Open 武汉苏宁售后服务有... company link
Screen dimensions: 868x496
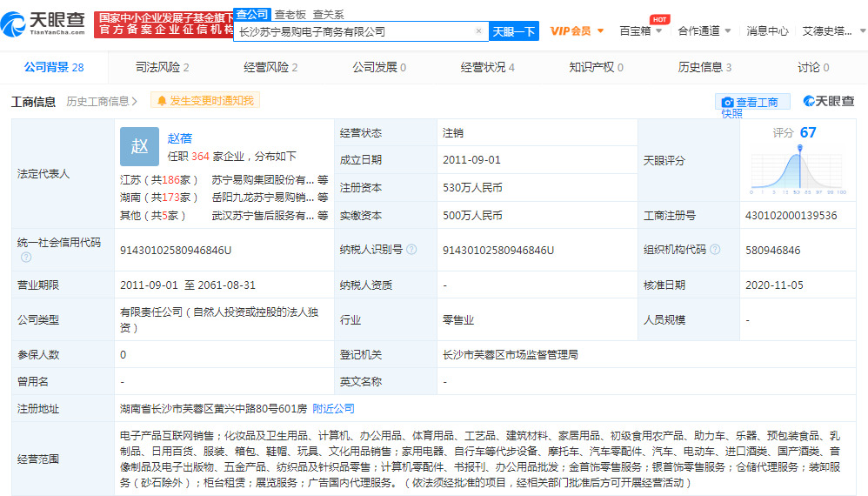[263, 215]
